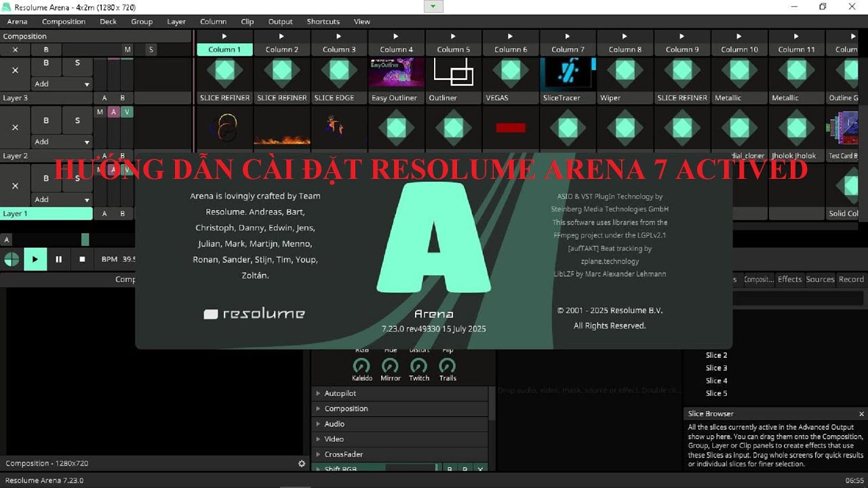Click the crossfader slider handle

click(x=85, y=239)
